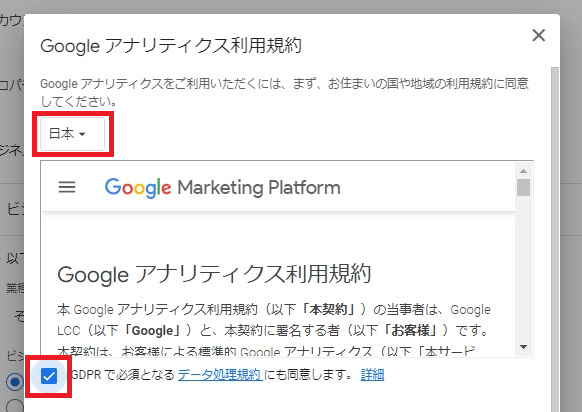Click the large terms heading inside the frame
Viewport: 582px width, 412px height.
tap(214, 275)
